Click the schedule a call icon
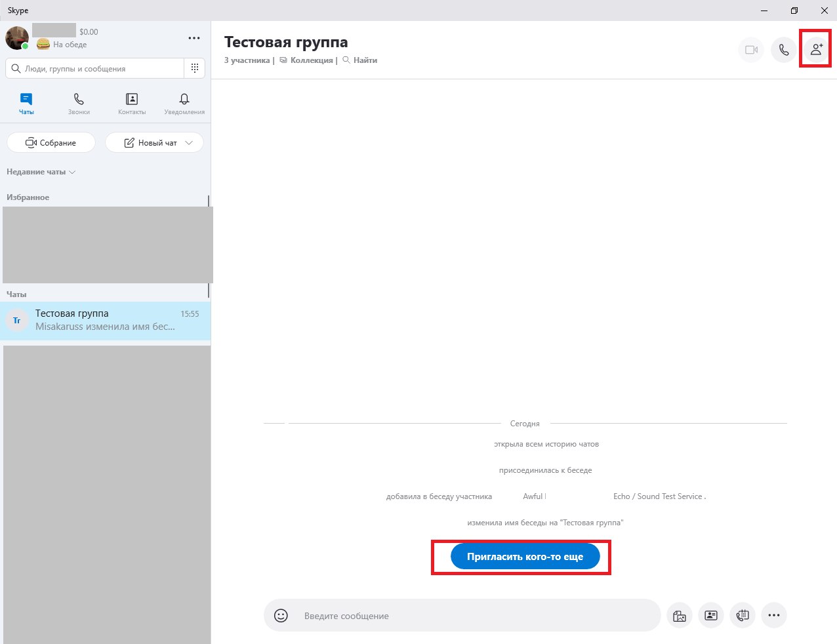This screenshot has height=644, width=837. click(x=743, y=615)
